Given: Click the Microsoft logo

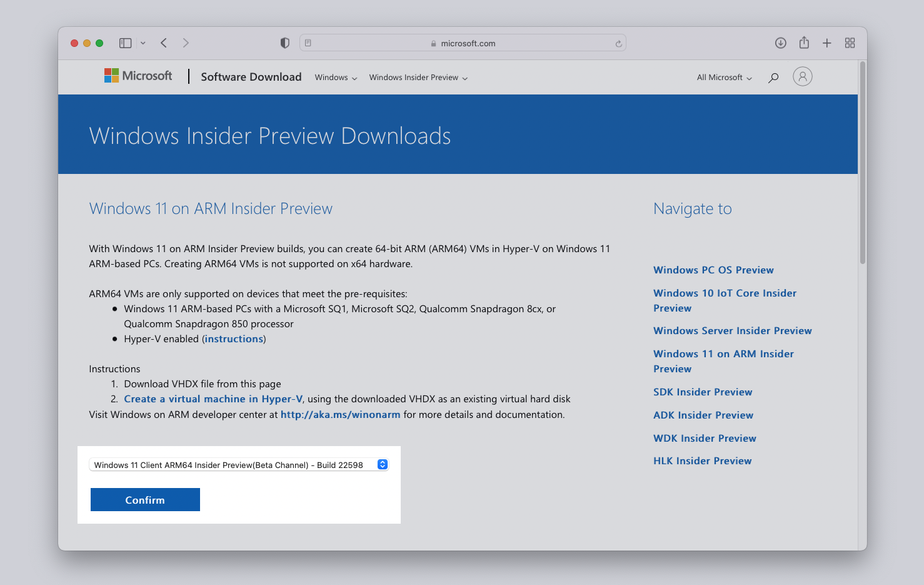Looking at the screenshot, I should pos(138,76).
